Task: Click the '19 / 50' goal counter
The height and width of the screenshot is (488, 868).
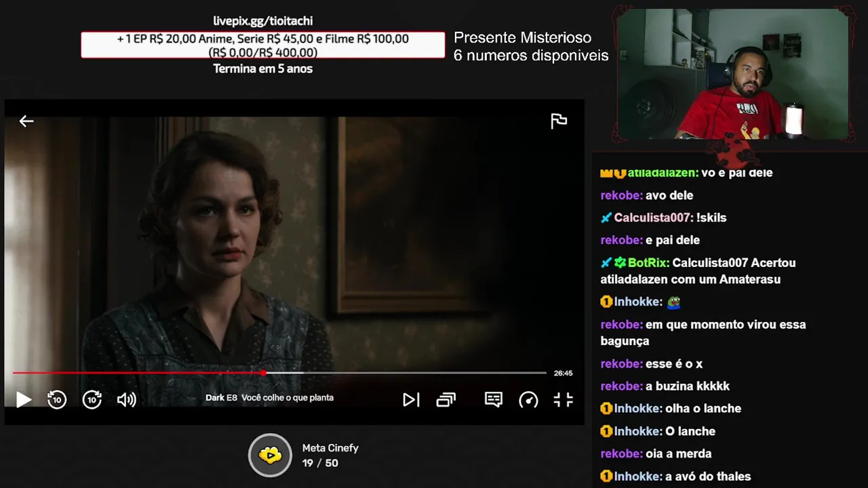Action: point(320,463)
